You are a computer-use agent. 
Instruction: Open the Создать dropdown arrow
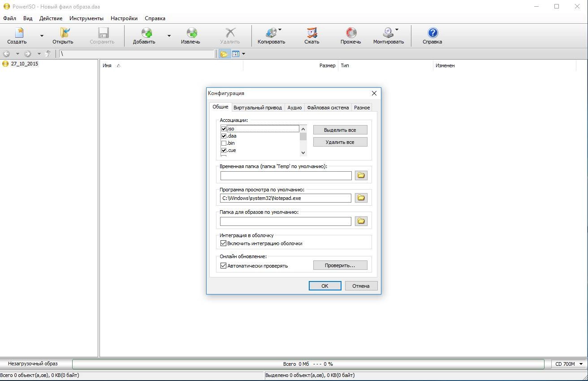(x=42, y=35)
